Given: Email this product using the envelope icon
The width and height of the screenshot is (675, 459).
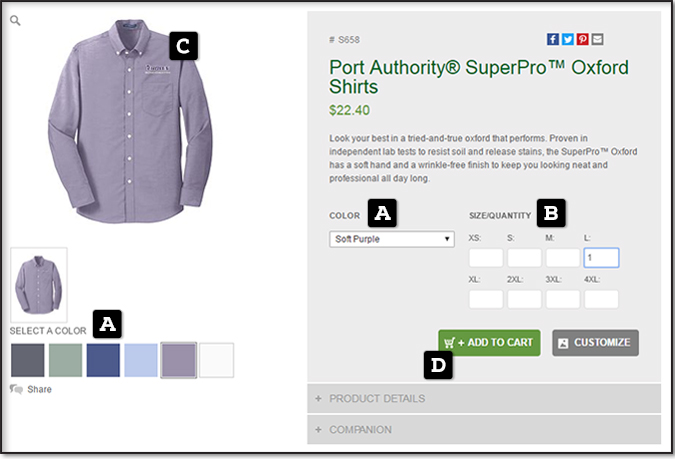Looking at the screenshot, I should click(x=597, y=39).
